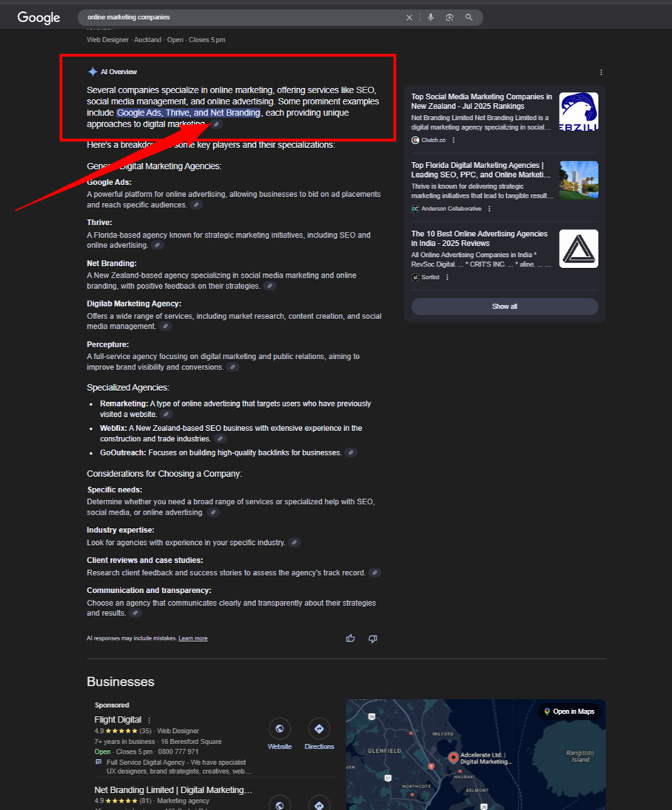Screen dimensions: 672x810
Task: Click source link icon after Percepture description
Action: (x=233, y=367)
